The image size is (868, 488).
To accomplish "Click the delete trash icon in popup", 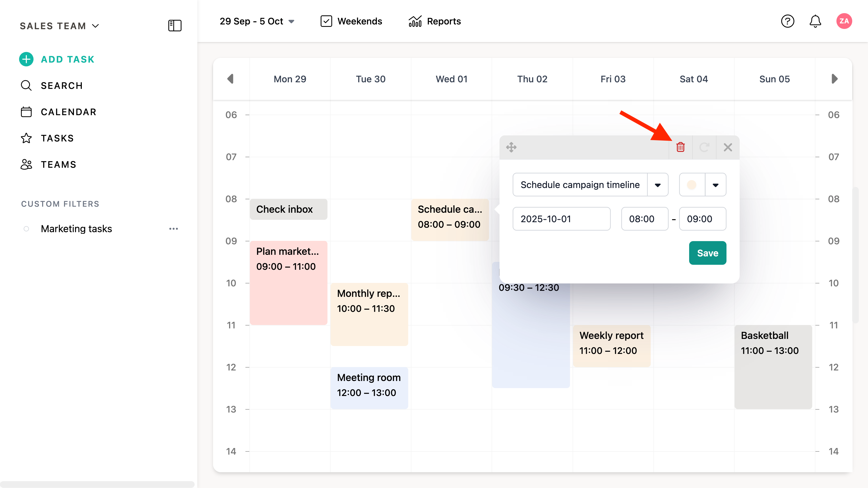I will [x=680, y=147].
